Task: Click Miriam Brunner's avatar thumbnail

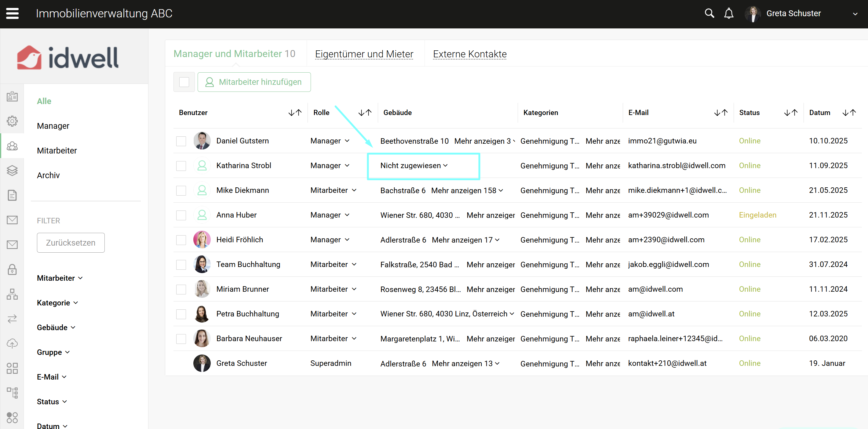Action: point(202,289)
